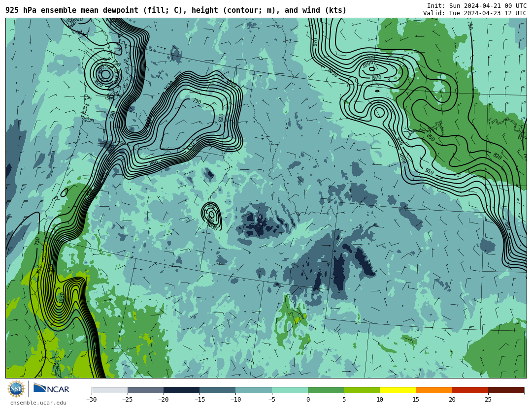Click the 0 colorbar tick label
This screenshot has width=532, height=409.
[x=308, y=400]
